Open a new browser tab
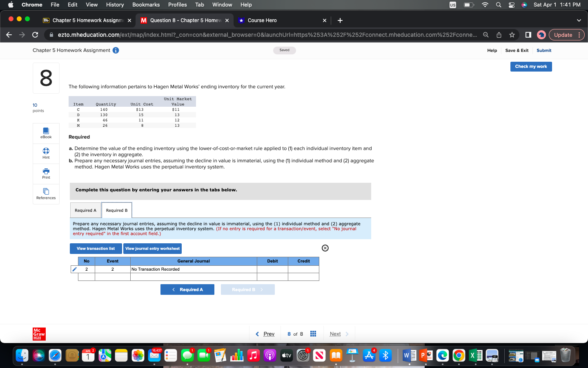 pos(340,20)
